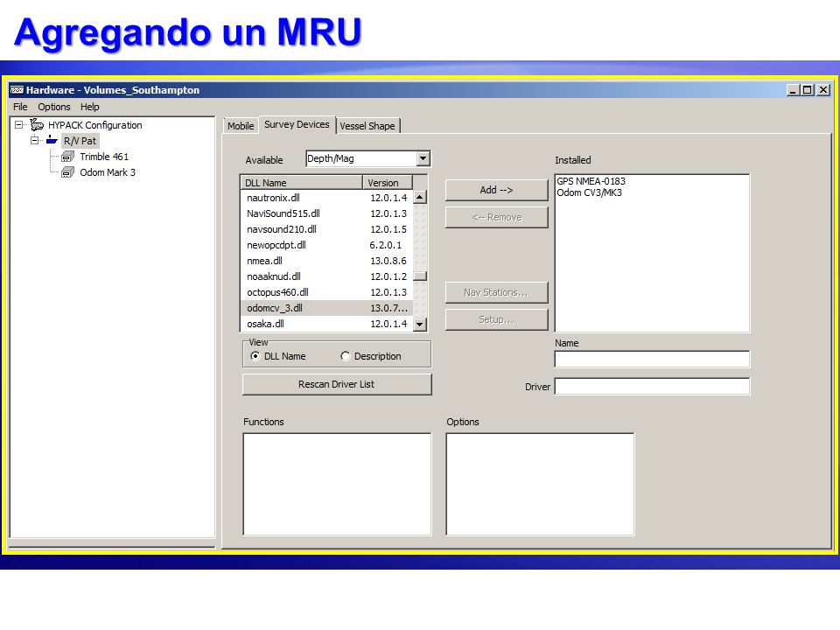
Task: Select Trimble 461 in the tree
Action: [104, 157]
